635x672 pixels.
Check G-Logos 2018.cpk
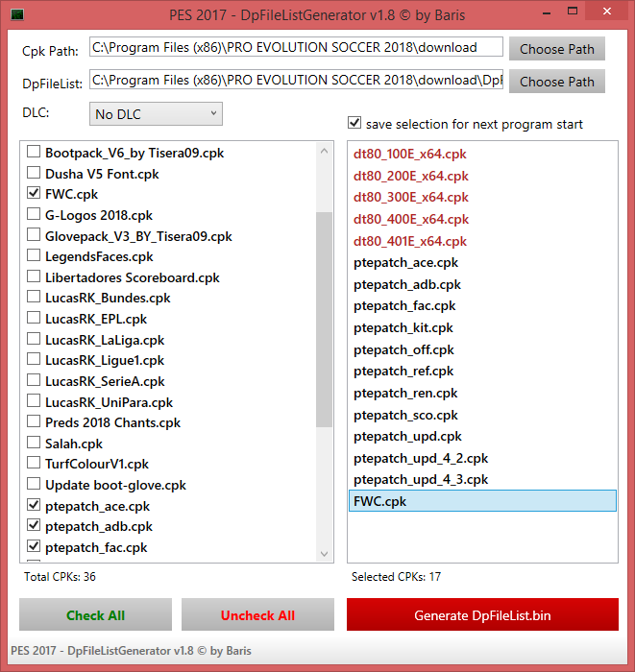34,214
